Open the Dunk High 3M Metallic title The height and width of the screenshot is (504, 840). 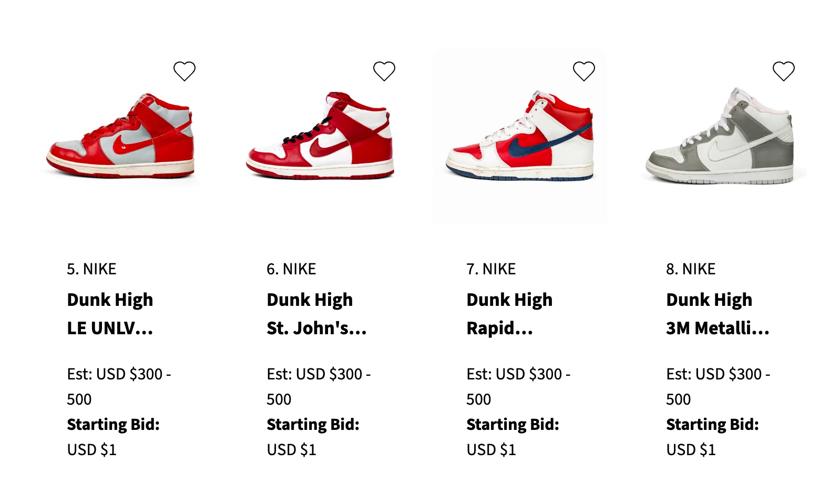(717, 314)
